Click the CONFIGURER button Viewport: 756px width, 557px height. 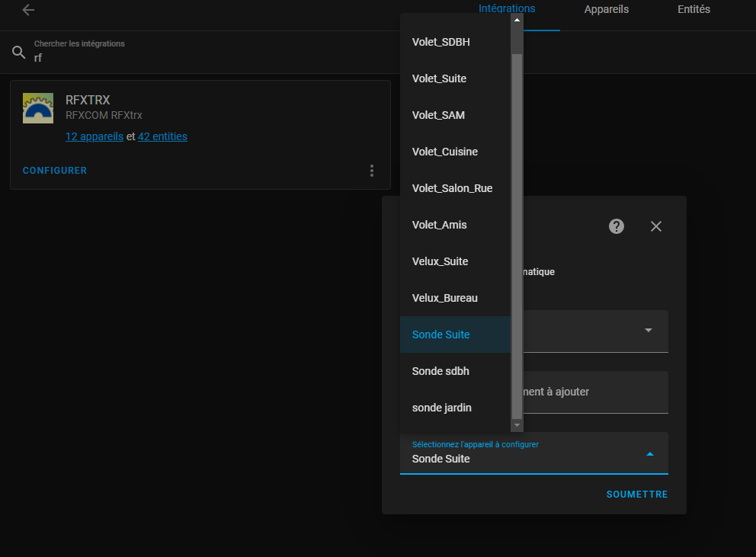[55, 171]
